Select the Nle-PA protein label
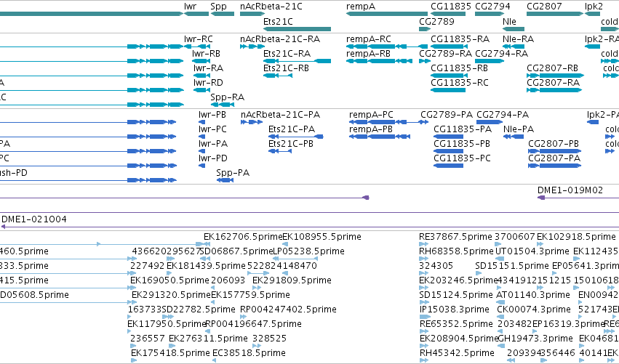The width and height of the screenshot is (619, 364). click(x=519, y=129)
